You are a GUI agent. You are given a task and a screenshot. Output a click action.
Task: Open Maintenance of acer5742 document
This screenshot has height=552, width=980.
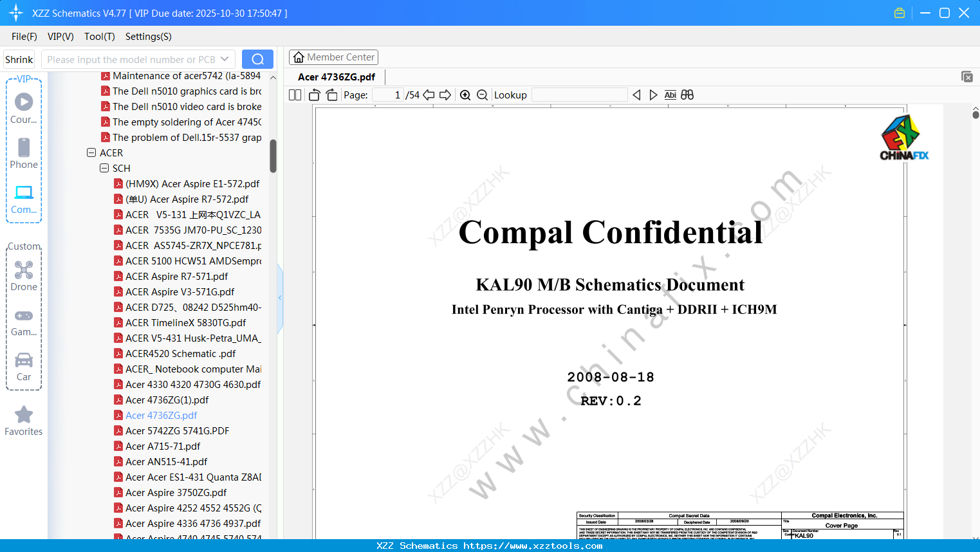[181, 76]
